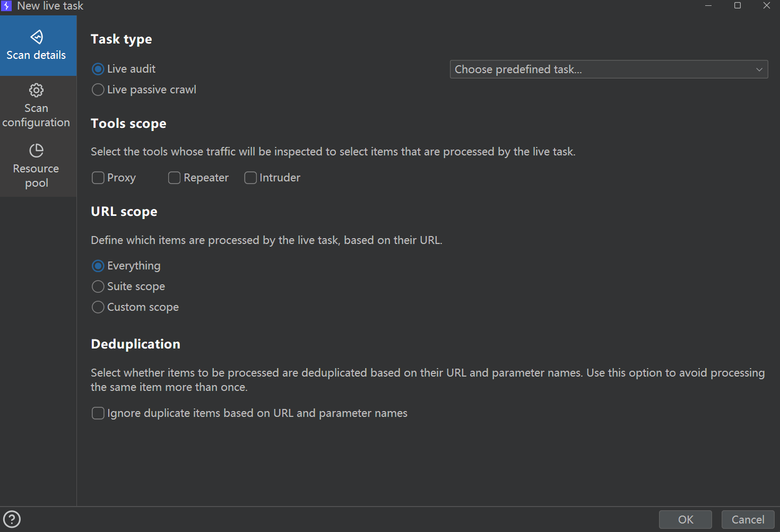Click the Cancel button
The height and width of the screenshot is (532, 780).
click(x=748, y=520)
